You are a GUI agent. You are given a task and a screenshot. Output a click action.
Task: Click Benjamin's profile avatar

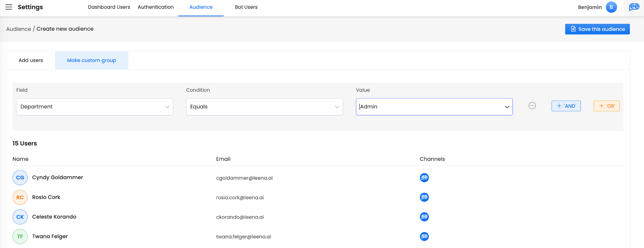[x=611, y=7]
